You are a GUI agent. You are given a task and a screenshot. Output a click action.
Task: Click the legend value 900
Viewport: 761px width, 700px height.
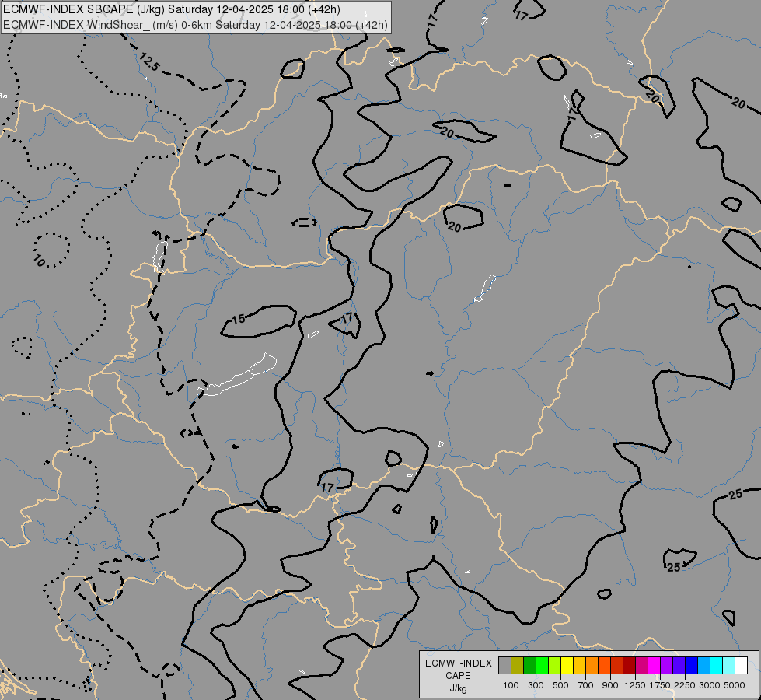pos(610,685)
